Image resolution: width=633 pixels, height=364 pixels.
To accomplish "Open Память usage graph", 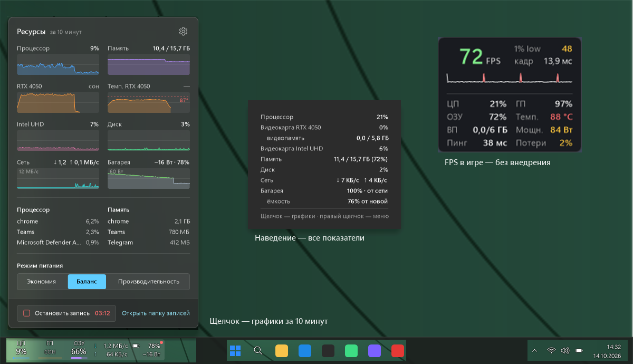I will [x=149, y=64].
